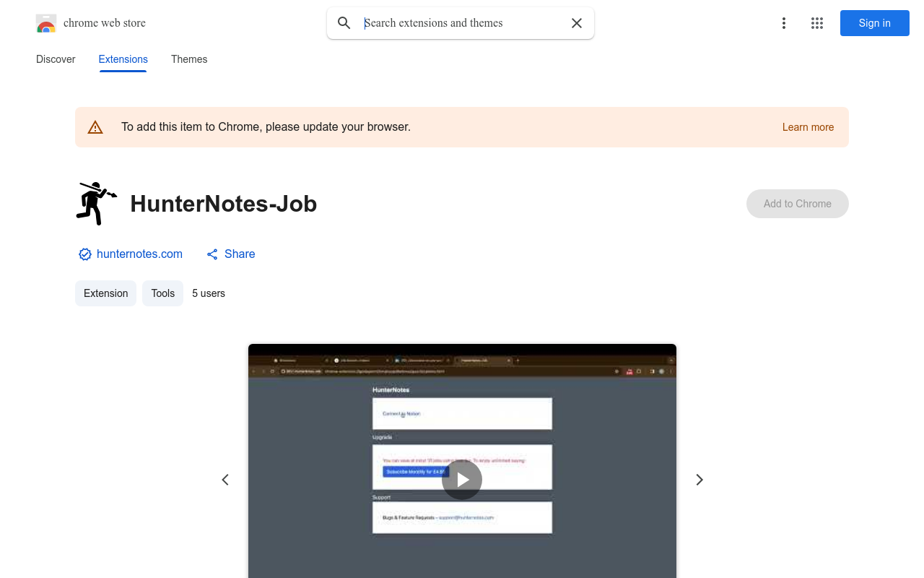This screenshot has width=924, height=578.
Task: Switch to the Themes tab
Action: (189, 59)
